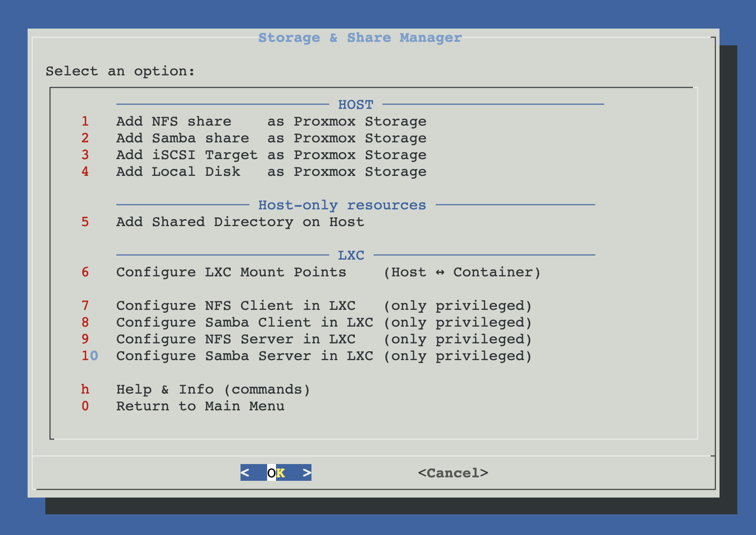Select option 1 Add NFS share
The height and width of the screenshot is (535, 756).
[x=254, y=122]
